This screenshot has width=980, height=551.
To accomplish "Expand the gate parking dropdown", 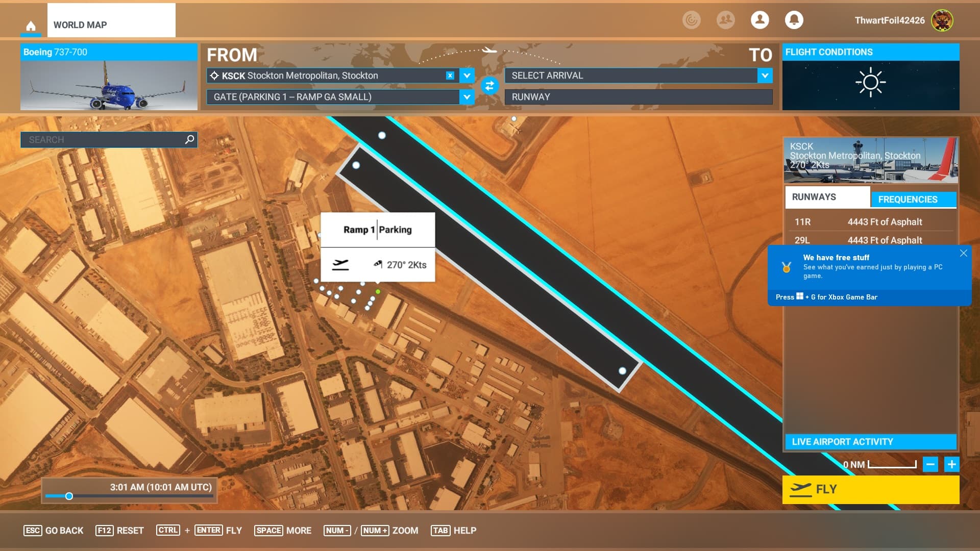I will (467, 97).
